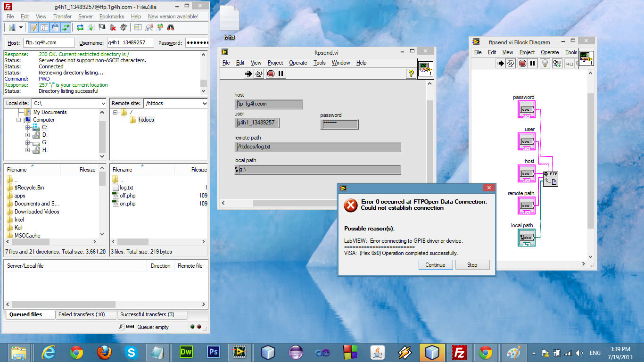This screenshot has height=362, width=644.
Task: Pause execution on ftpsend.vi front panel
Action: pos(281,74)
